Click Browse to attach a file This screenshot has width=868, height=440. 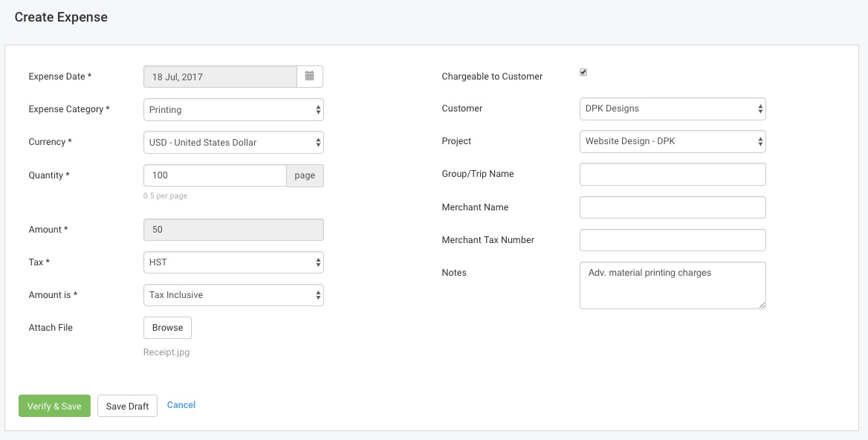(x=167, y=327)
